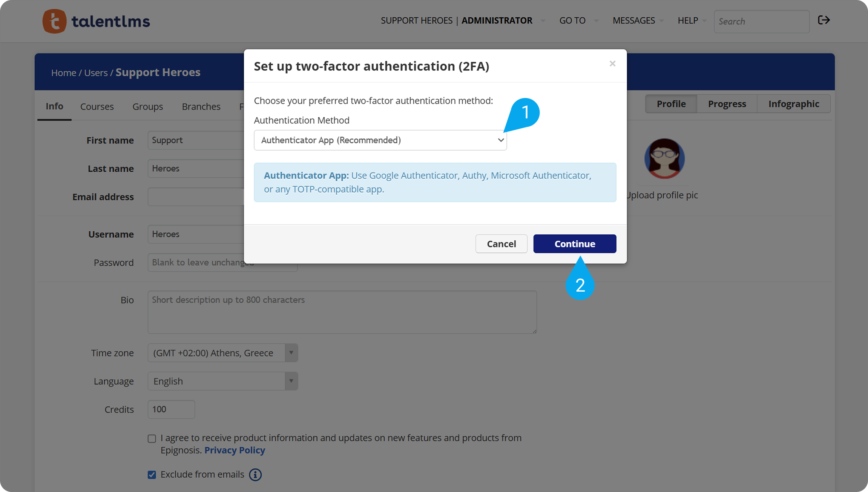Open the Authentication Method dropdown

380,140
